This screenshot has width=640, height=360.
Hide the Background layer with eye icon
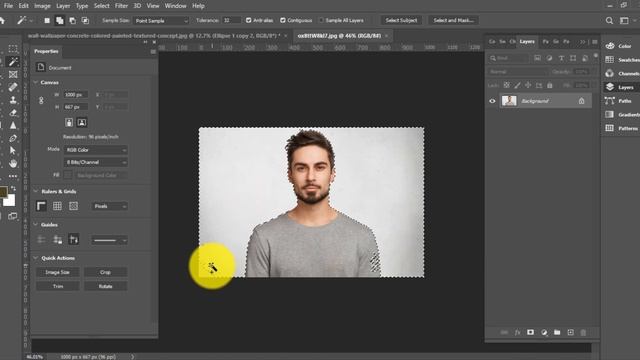(x=492, y=101)
